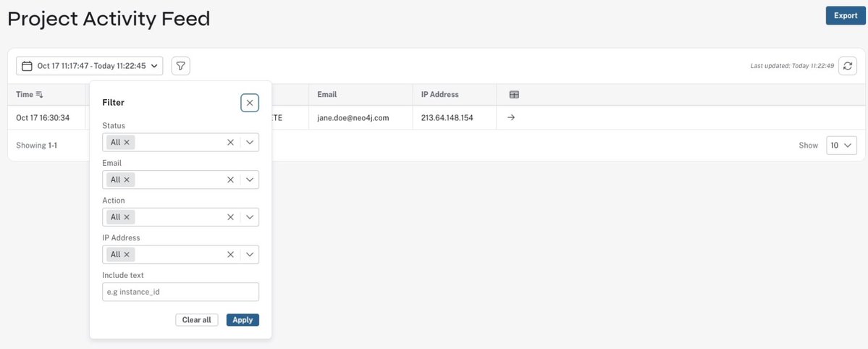868x349 pixels.
Task: Expand the Email dropdown
Action: 250,180
